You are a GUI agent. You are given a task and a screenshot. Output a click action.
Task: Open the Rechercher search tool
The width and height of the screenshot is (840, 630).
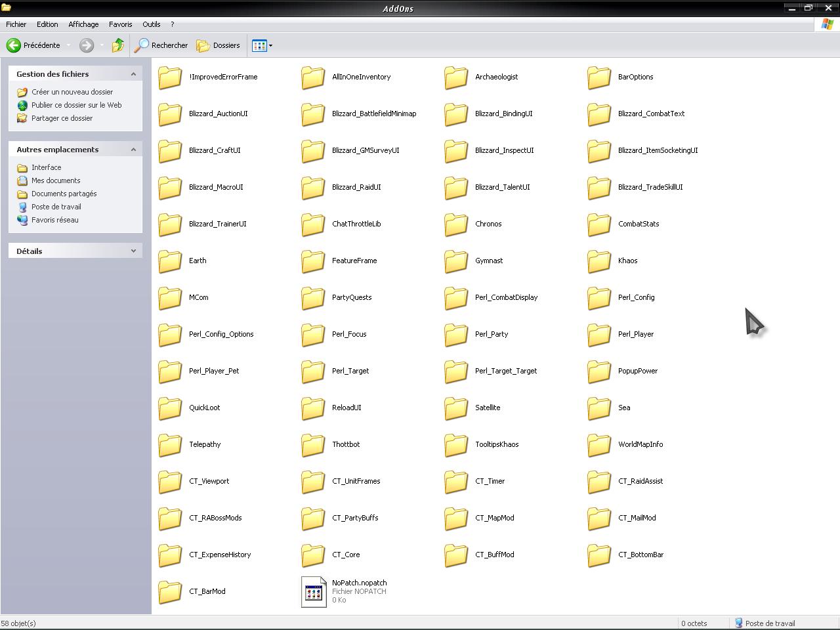[161, 45]
